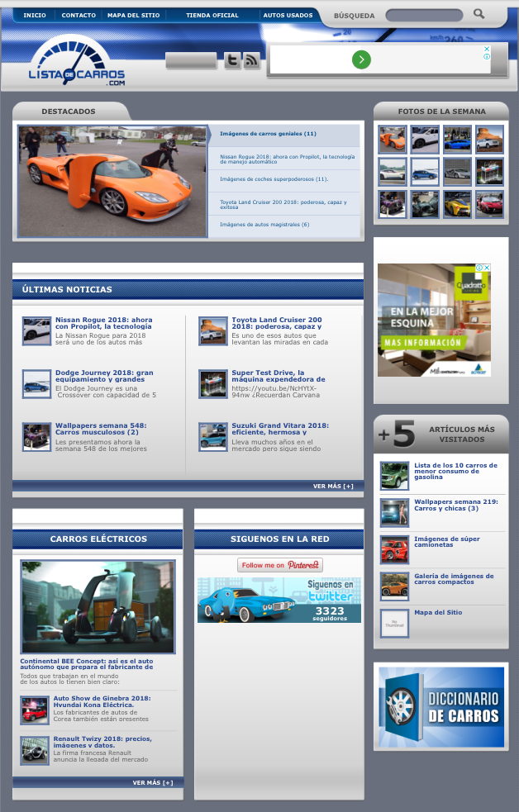Open 'Lista de los 10 carros' article link
The image size is (519, 812).
[455, 471]
